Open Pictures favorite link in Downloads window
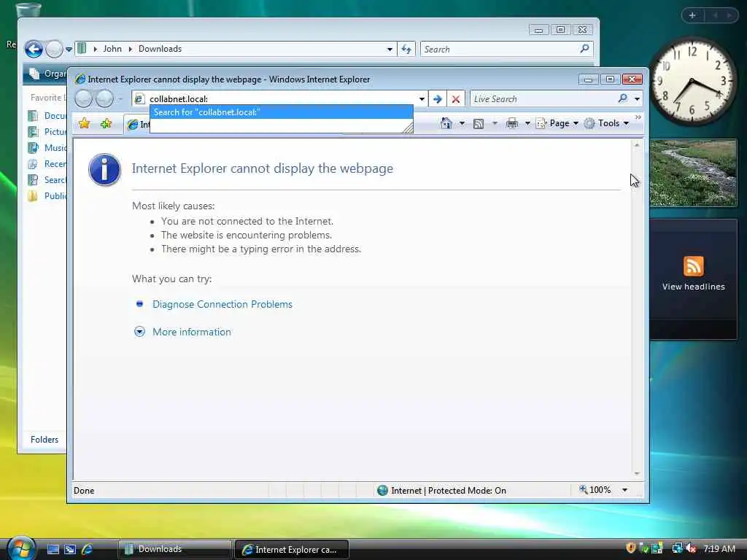This screenshot has height=560, width=747. click(47, 132)
